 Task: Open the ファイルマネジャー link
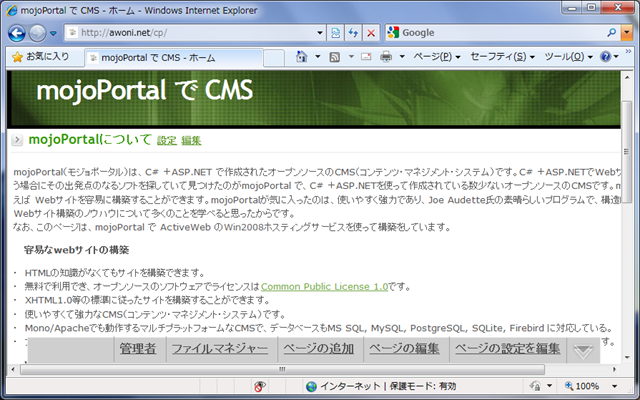click(220, 349)
